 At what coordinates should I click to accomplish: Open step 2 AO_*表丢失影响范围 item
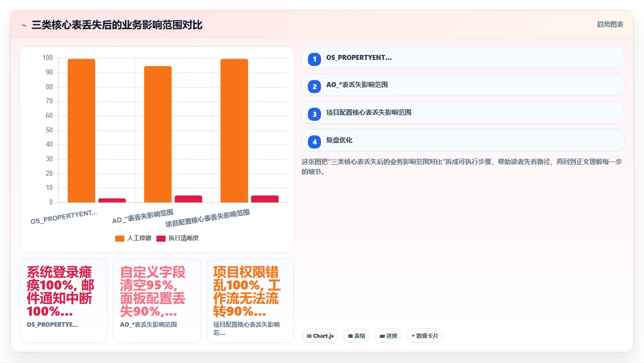pyautogui.click(x=462, y=85)
